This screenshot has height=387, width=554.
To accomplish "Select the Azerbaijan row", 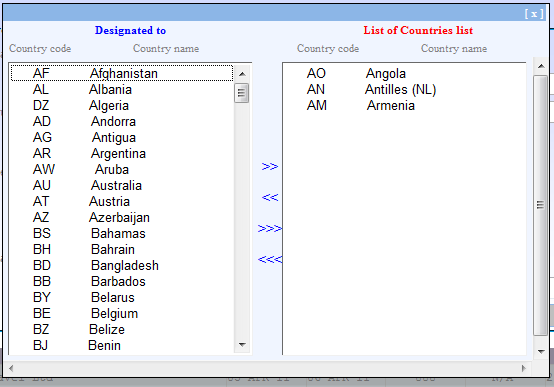I will tap(122, 217).
